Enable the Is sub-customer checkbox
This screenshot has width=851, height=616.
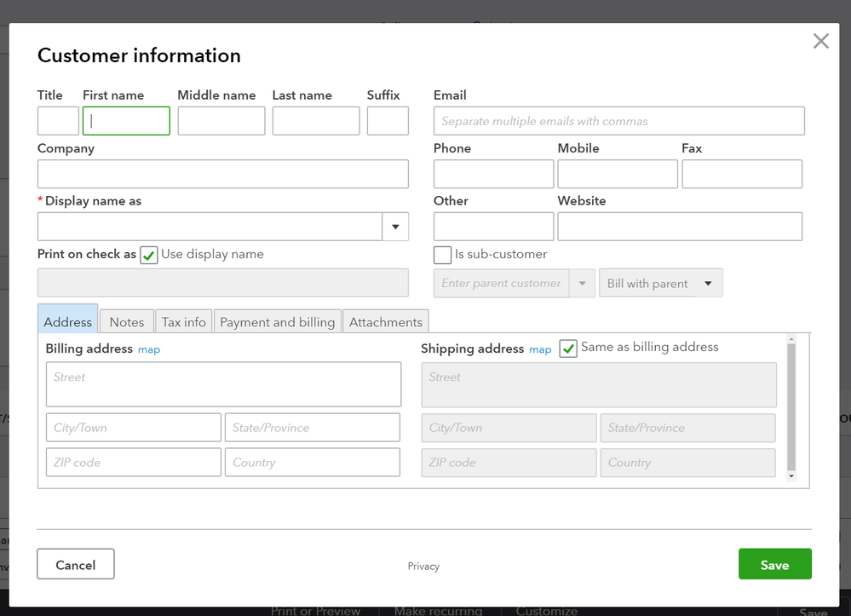point(442,255)
